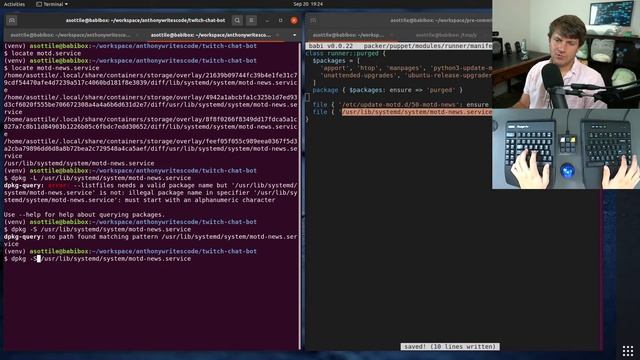Image resolution: width=640 pixels, height=360 pixels.
Task: Open the clock showing Sep 20 19:24
Action: (x=308, y=4)
